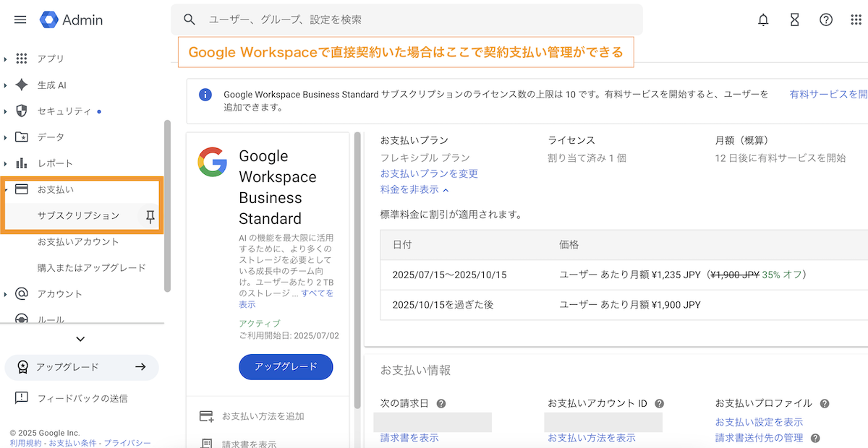This screenshot has height=448, width=868.
Task: Click the magnifying glass search icon
Action: point(190,20)
